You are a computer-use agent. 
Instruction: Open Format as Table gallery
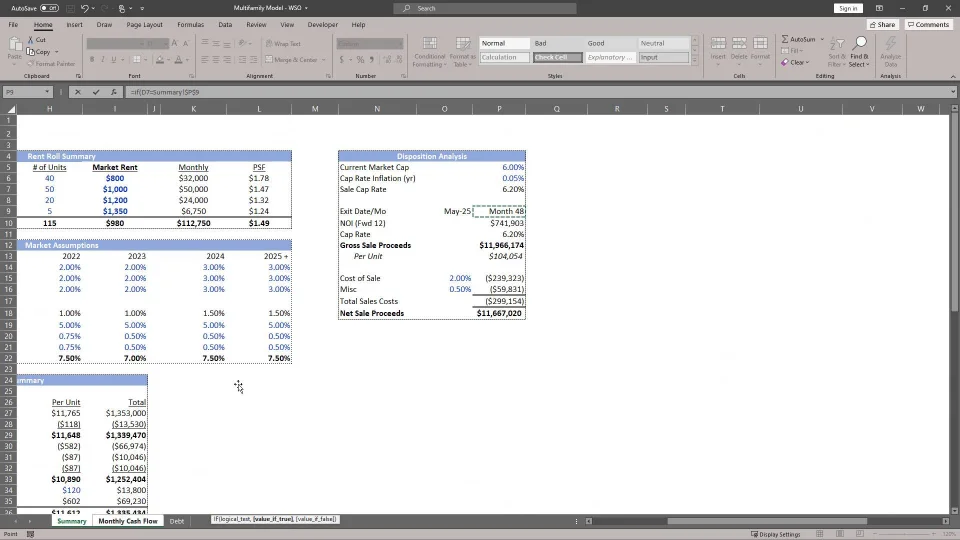click(x=462, y=51)
